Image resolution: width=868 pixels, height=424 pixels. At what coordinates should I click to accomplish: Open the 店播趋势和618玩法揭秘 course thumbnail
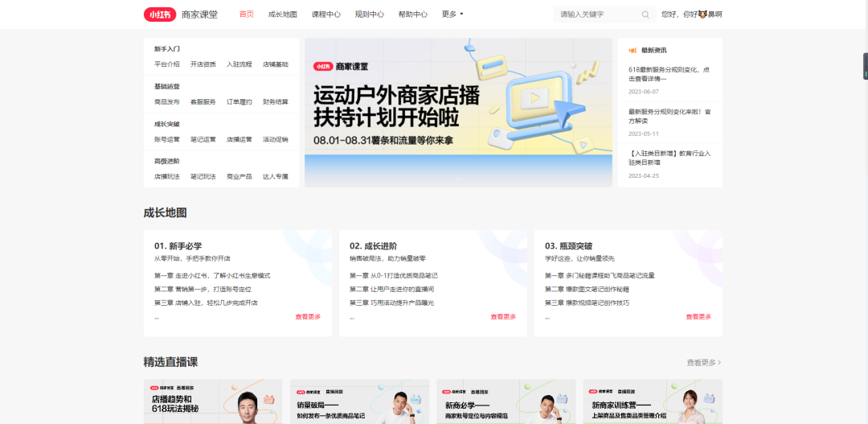point(213,401)
